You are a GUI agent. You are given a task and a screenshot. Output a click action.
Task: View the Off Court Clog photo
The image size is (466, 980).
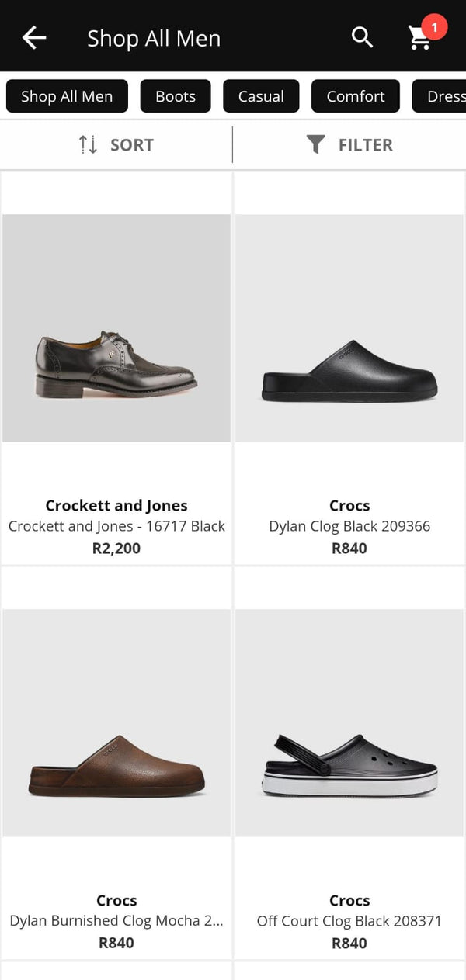[349, 723]
